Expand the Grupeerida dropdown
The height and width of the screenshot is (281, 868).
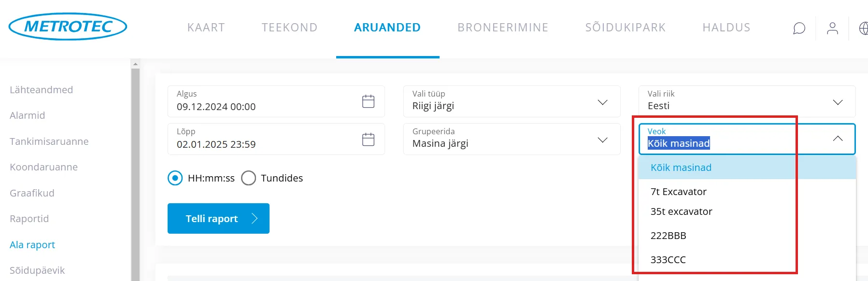[602, 140]
